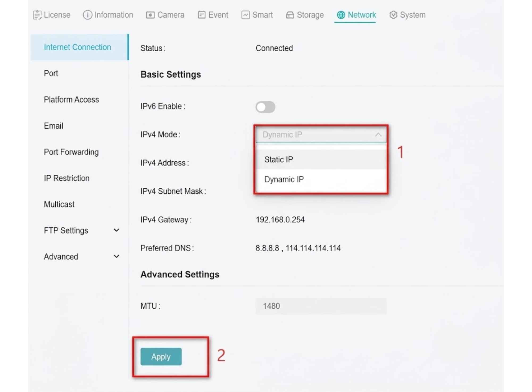Open the Multicast sidebar item
The width and height of the screenshot is (532, 392).
pyautogui.click(x=59, y=204)
